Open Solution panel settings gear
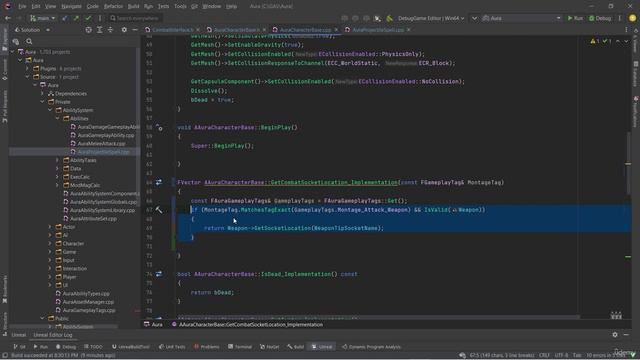Image resolution: width=640 pixels, height=360 pixels. [x=124, y=30]
